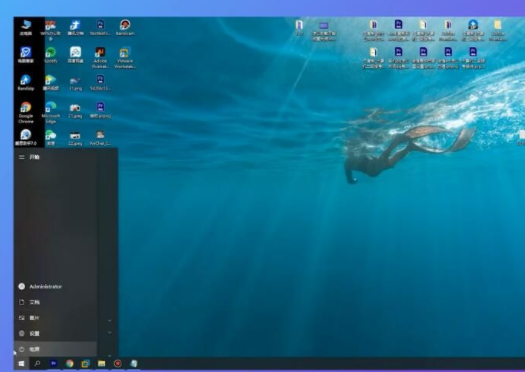525x372 pixels.
Task: Open Pictures from the Start menu sidebar
Action: [56, 318]
